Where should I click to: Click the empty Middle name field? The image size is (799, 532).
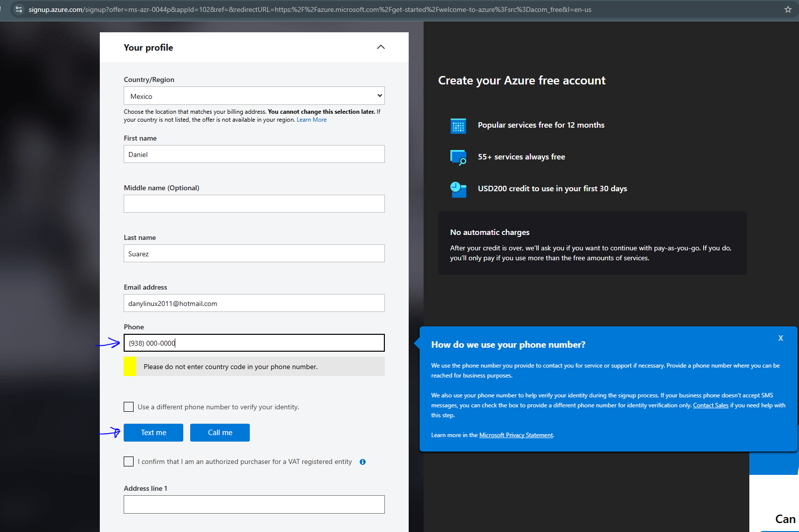(254, 204)
